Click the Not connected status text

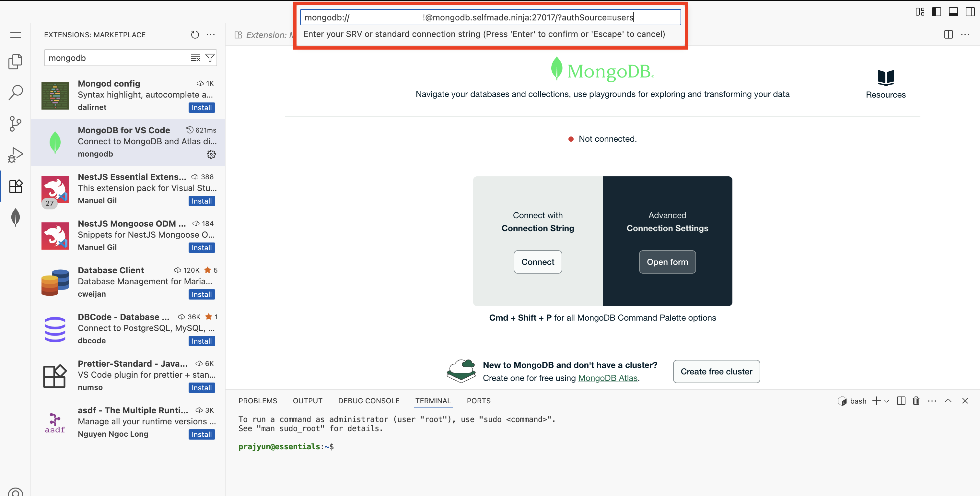tap(607, 139)
